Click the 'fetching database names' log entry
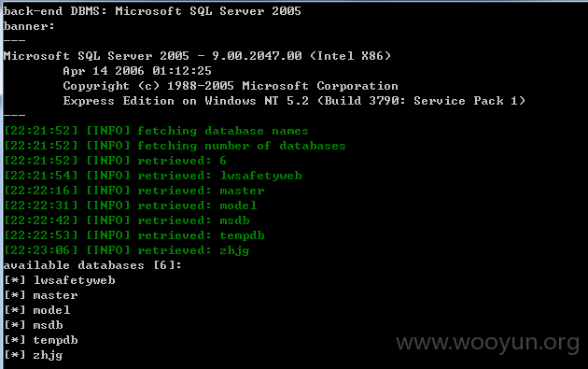The height and width of the screenshot is (369, 588). pyautogui.click(x=157, y=131)
